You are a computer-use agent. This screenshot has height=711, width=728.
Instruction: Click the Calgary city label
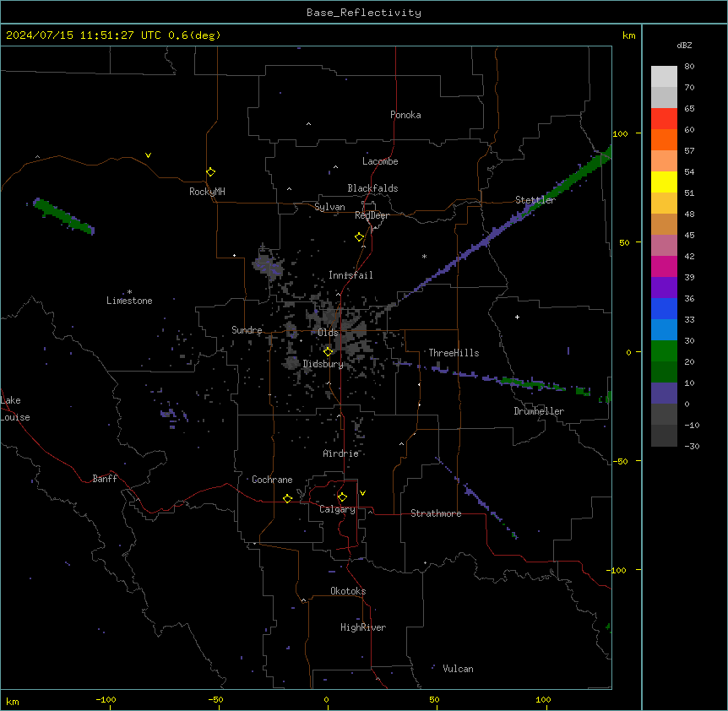[x=338, y=509]
